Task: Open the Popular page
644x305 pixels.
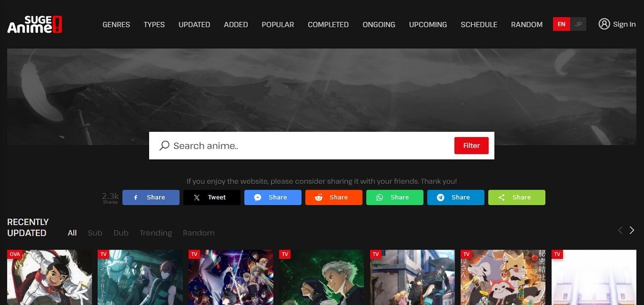Action: tap(278, 24)
